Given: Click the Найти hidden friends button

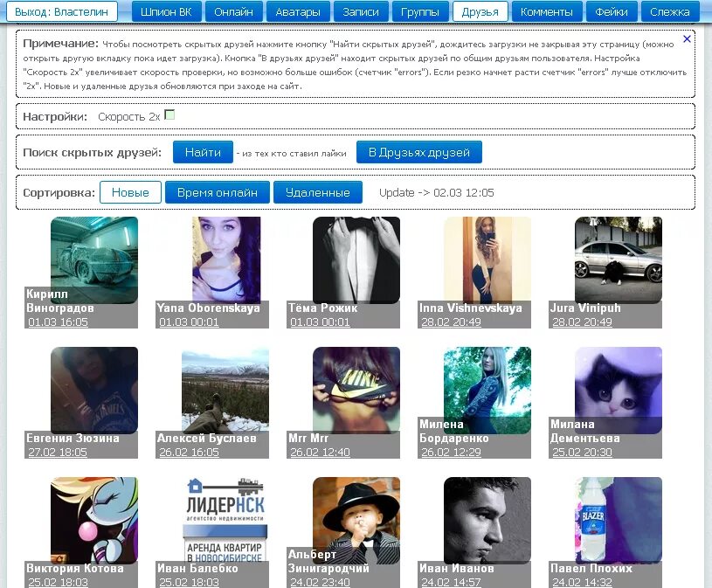Looking at the screenshot, I should tap(203, 152).
